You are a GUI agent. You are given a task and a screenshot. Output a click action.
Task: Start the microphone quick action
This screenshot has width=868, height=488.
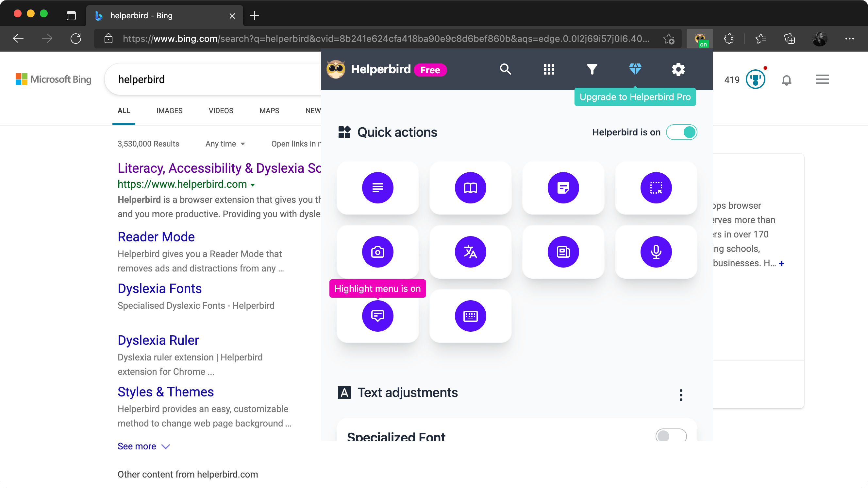(656, 252)
